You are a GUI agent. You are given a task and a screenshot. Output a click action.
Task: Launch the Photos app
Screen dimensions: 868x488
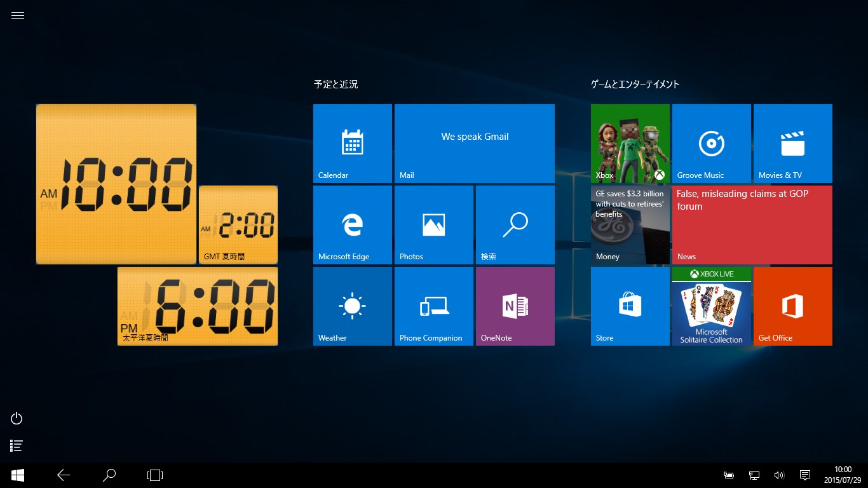point(433,224)
